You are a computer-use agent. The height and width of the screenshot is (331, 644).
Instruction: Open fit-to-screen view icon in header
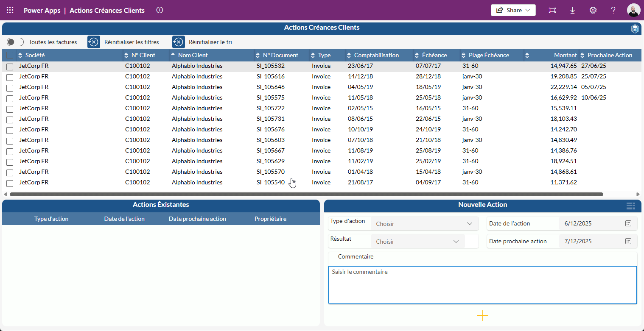pyautogui.click(x=552, y=10)
